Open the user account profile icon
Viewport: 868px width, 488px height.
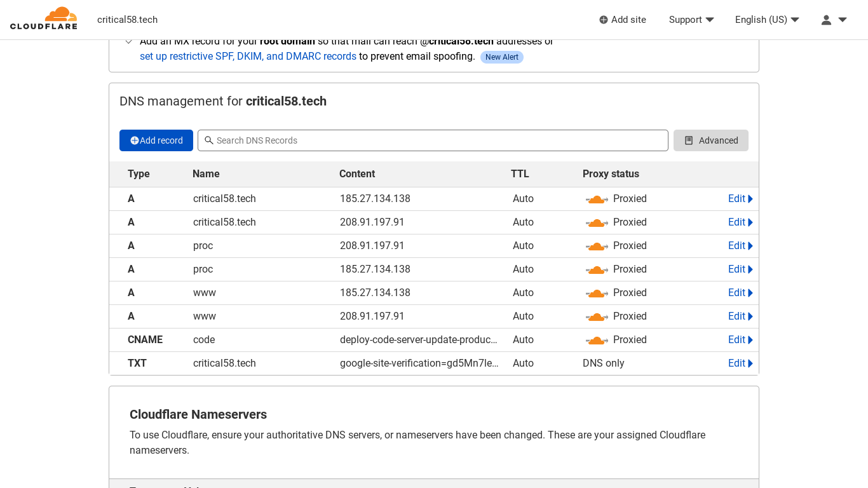826,20
